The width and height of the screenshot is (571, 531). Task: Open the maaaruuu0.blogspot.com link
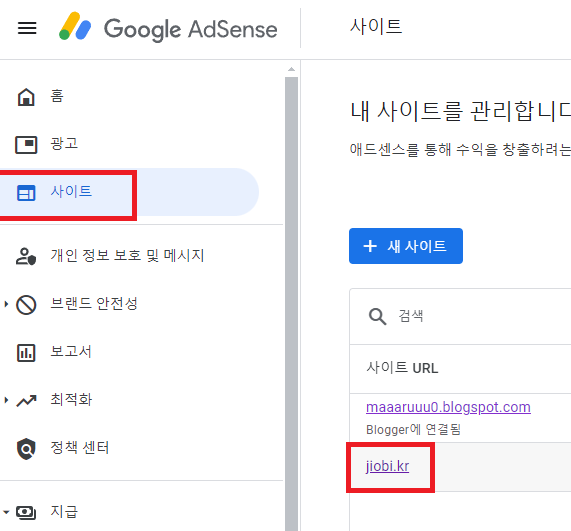(448, 407)
